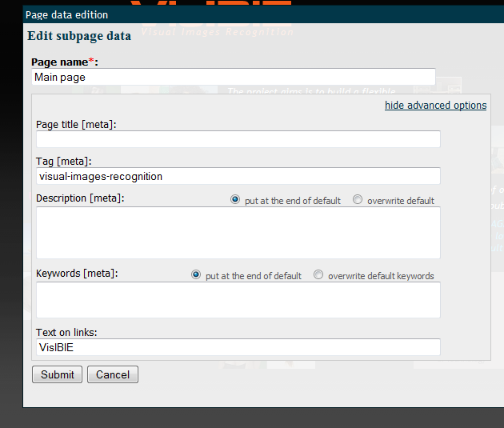
Task: Click the Page name input field
Action: point(234,77)
